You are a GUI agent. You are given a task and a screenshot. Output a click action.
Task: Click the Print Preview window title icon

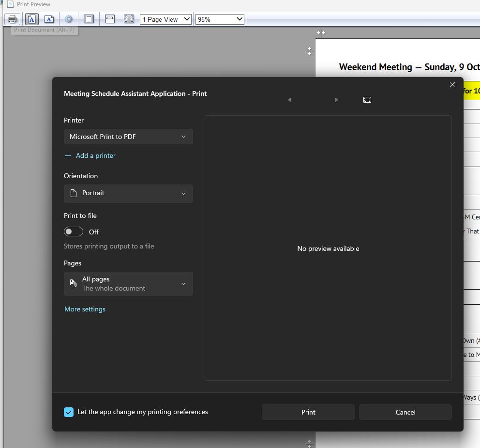coord(11,4)
